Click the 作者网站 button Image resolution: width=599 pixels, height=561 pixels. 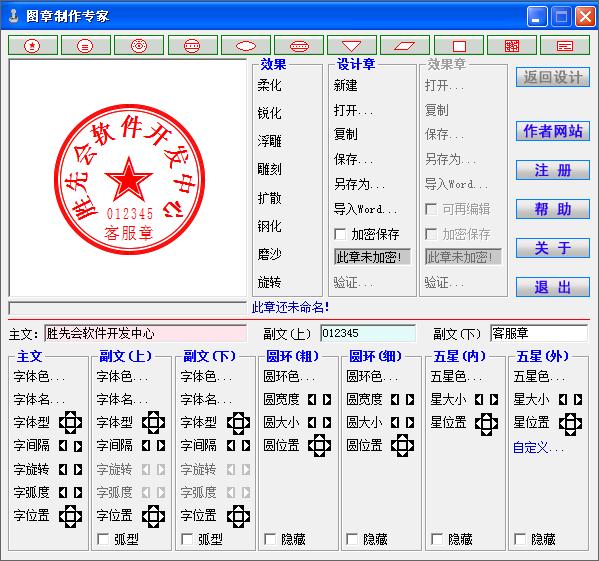pos(553,131)
